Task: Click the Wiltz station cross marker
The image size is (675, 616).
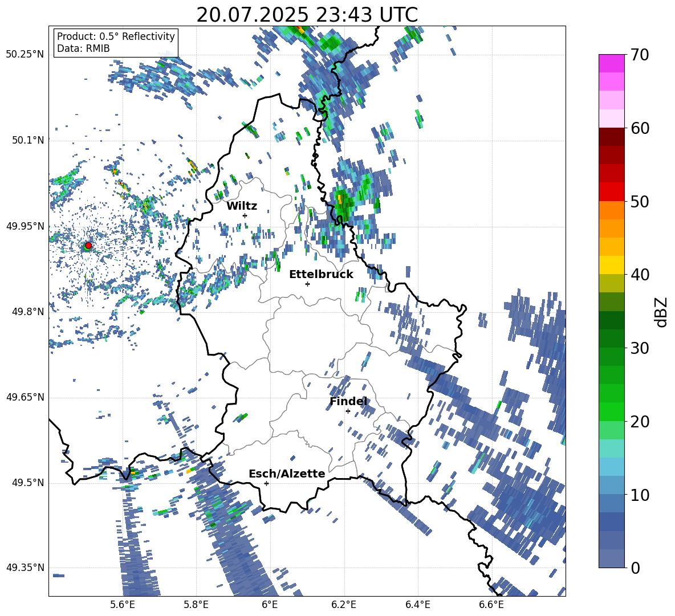Action: pyautogui.click(x=245, y=215)
